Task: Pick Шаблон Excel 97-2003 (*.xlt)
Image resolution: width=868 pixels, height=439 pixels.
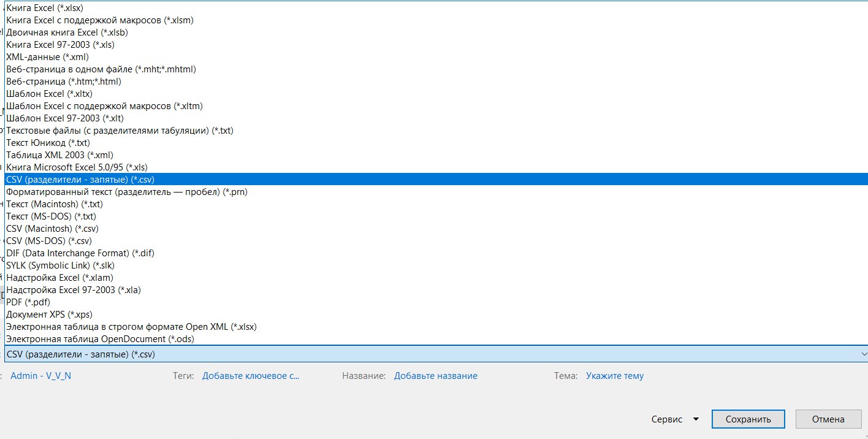Action: click(436, 118)
